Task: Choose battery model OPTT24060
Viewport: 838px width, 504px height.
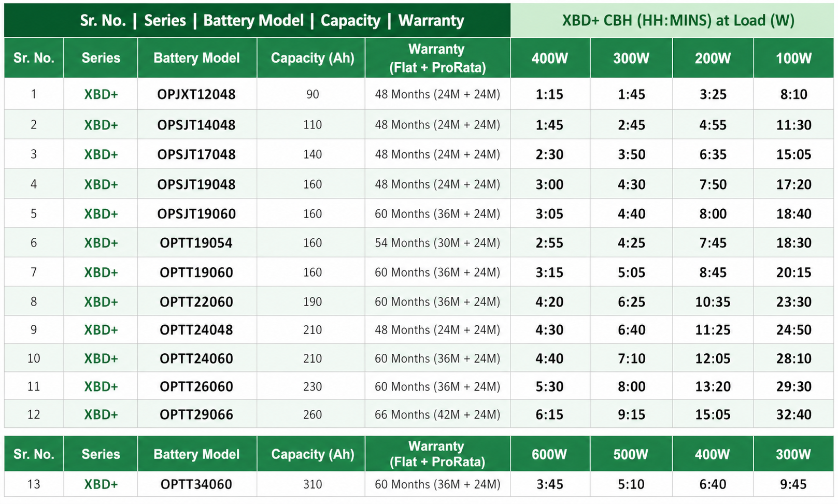Action: (196, 358)
